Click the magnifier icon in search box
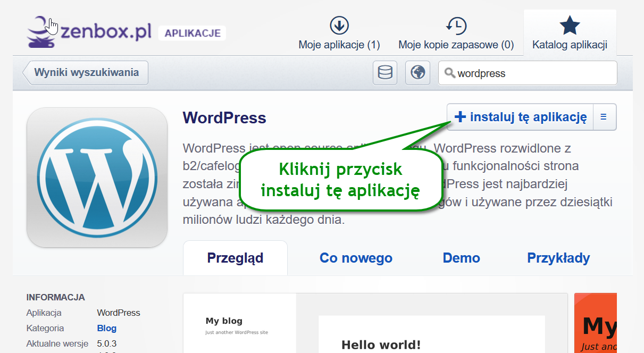The height and width of the screenshot is (353, 644). (x=450, y=73)
